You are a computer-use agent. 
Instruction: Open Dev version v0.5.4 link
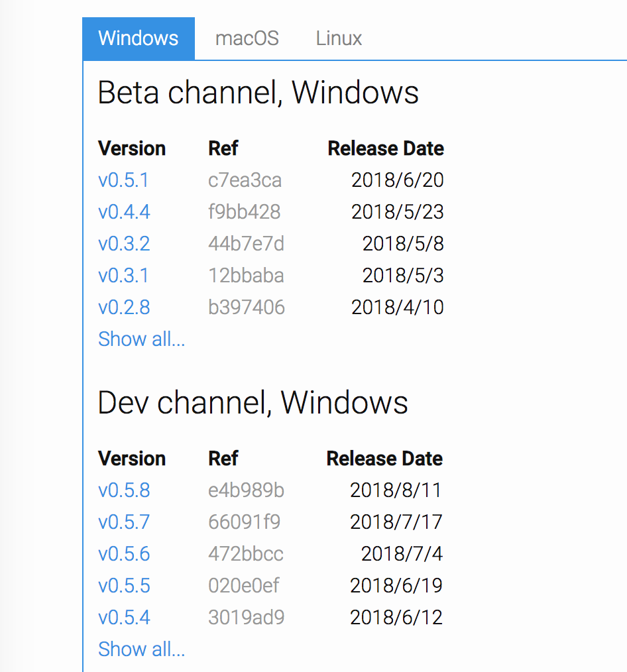pos(124,618)
